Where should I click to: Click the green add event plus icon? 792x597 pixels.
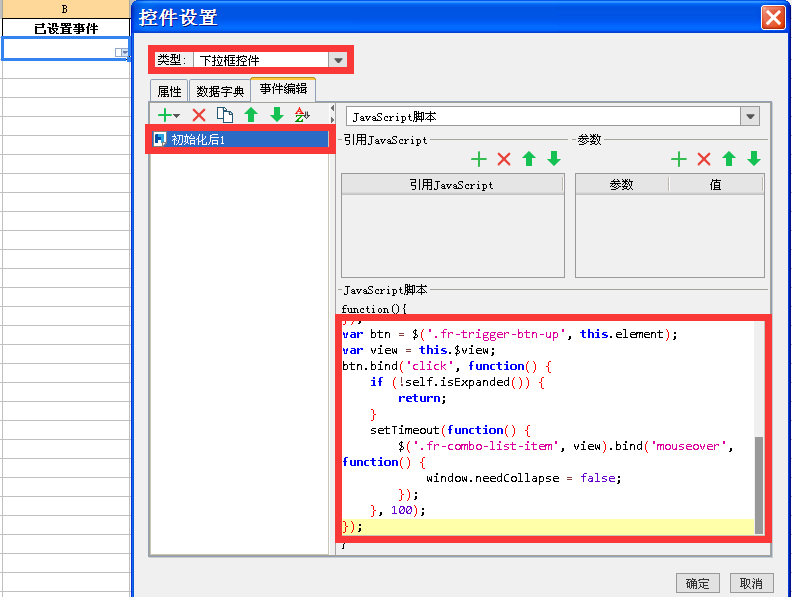click(x=165, y=115)
